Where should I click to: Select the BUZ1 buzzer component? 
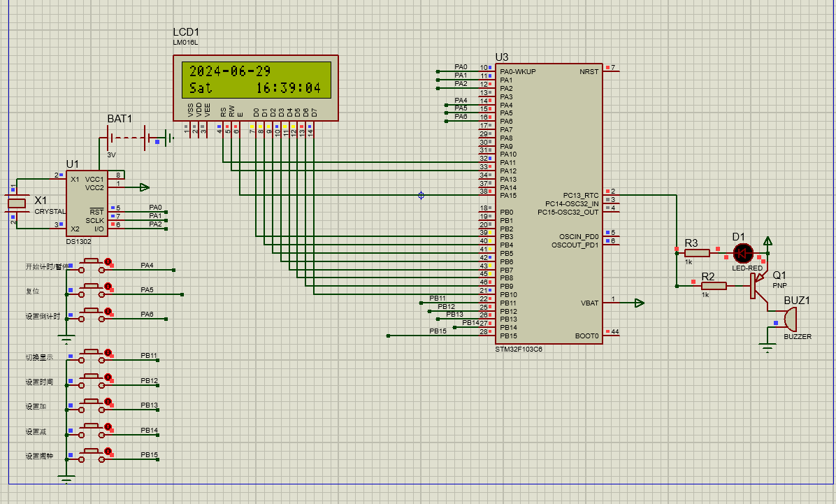coord(790,319)
